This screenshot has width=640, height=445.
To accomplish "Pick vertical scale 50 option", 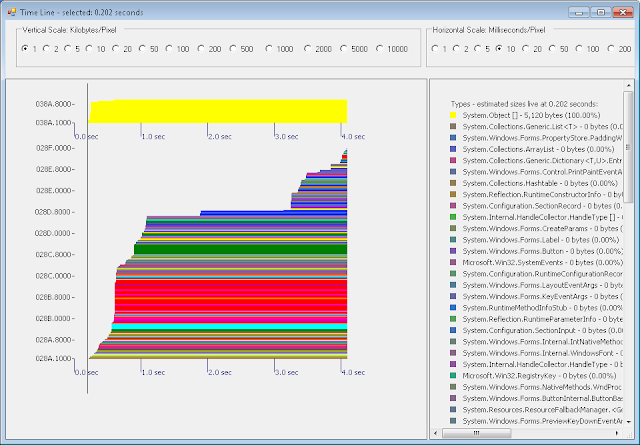I will tap(142, 49).
